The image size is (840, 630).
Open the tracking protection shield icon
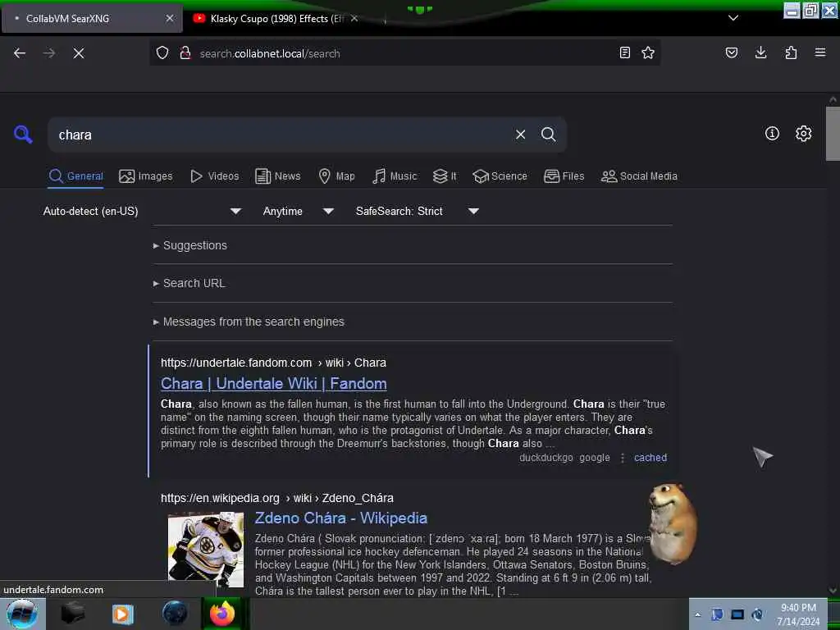pos(162,53)
